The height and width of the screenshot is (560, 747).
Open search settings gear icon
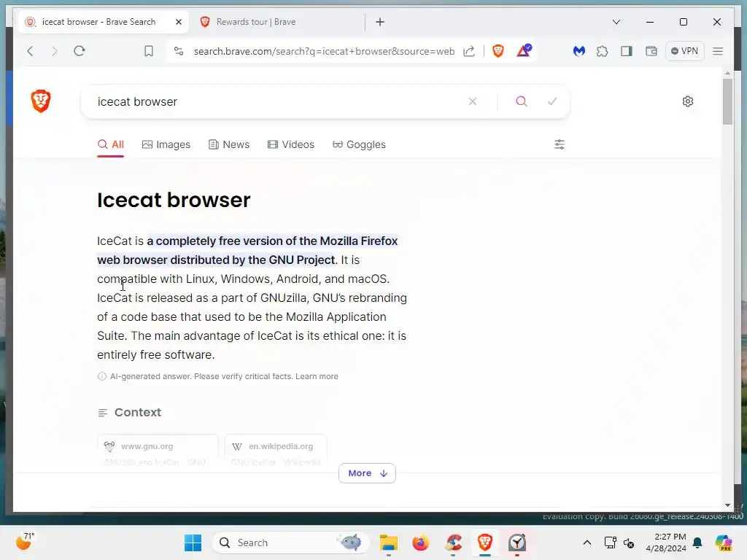tap(687, 101)
